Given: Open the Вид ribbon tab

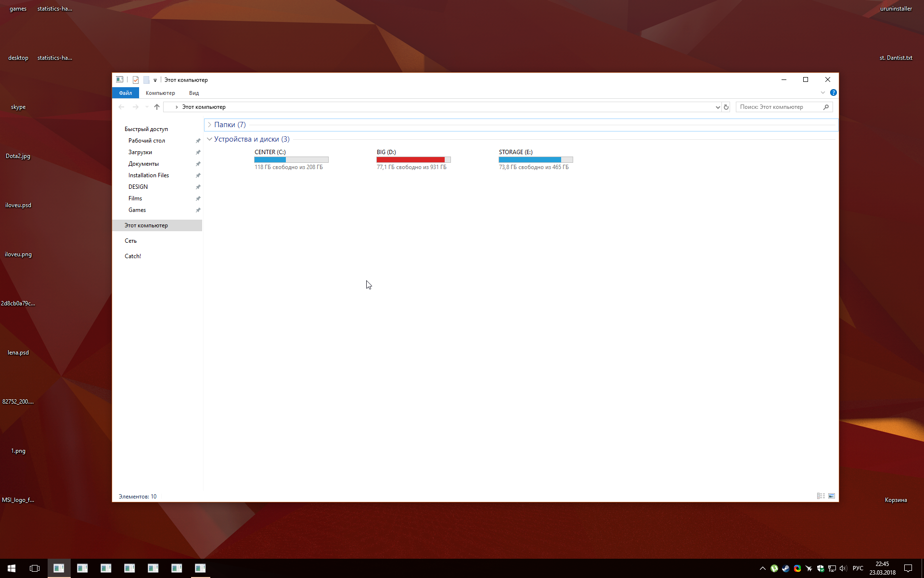Looking at the screenshot, I should (x=194, y=93).
